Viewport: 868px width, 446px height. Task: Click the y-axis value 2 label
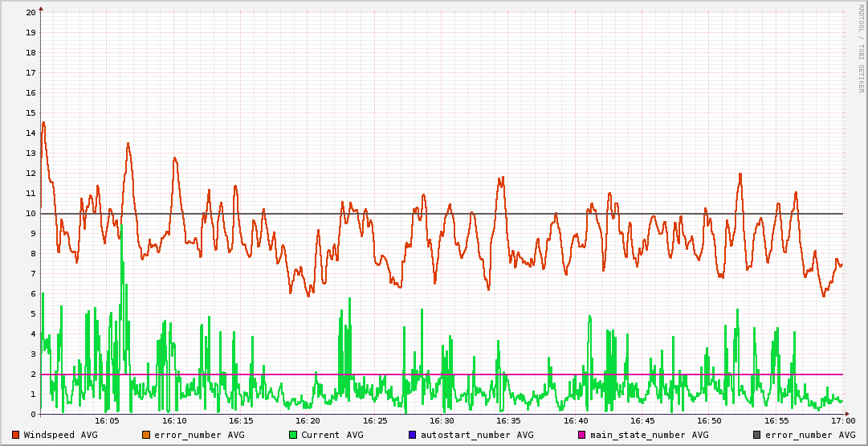click(x=33, y=374)
